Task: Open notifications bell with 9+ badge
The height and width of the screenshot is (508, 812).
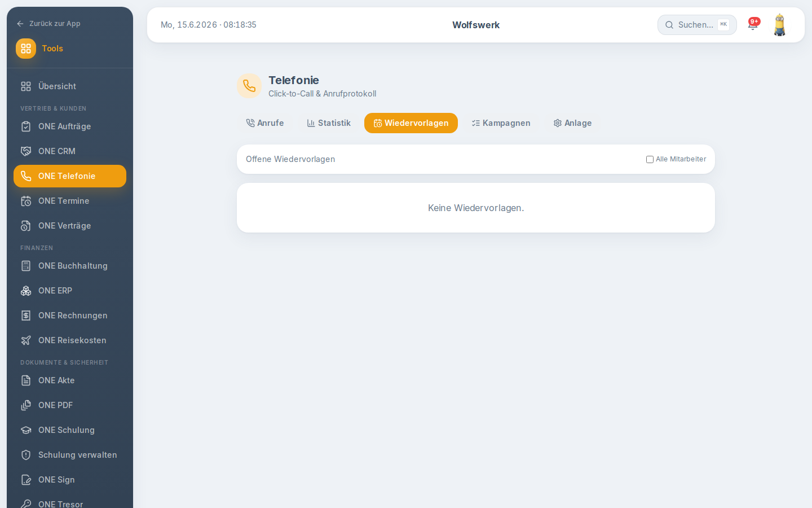Action: pos(753,24)
